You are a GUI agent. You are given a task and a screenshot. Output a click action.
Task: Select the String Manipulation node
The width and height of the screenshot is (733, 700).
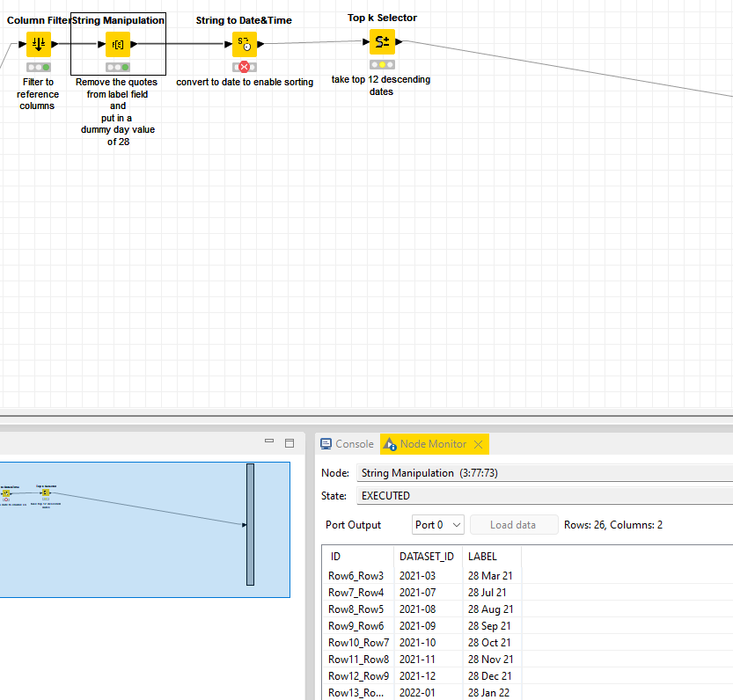117,44
